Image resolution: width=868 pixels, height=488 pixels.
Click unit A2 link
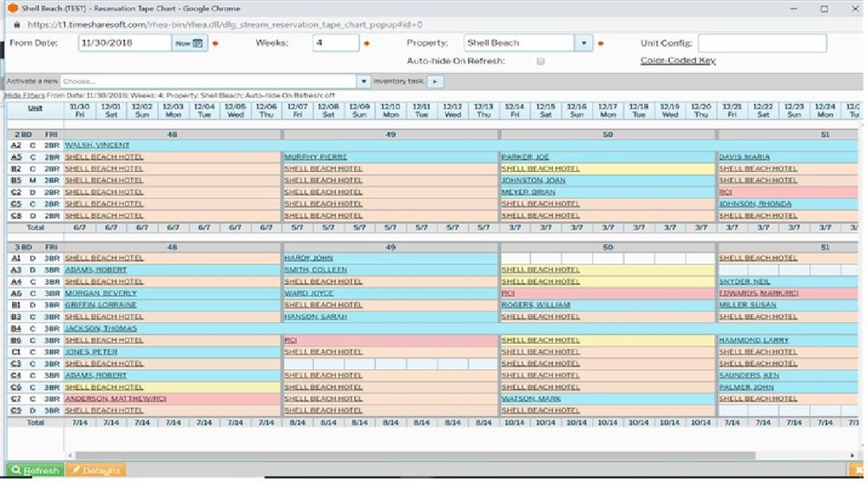pyautogui.click(x=16, y=145)
